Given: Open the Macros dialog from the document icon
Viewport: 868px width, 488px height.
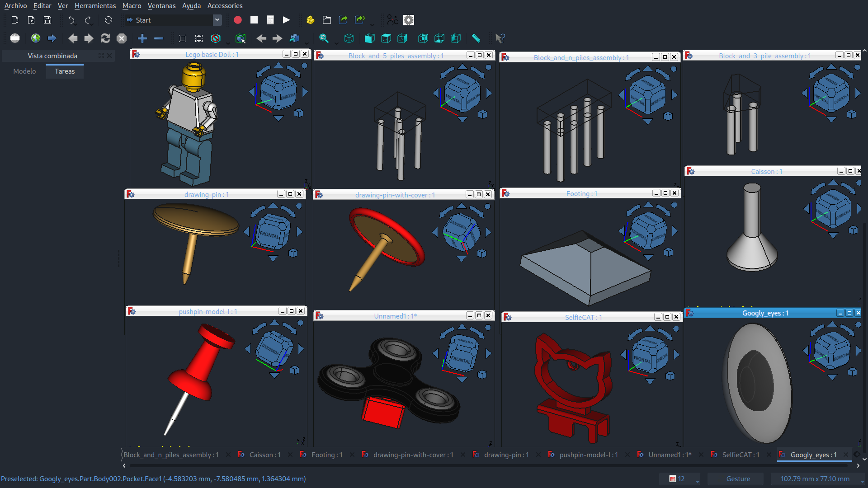Looking at the screenshot, I should click(270, 20).
